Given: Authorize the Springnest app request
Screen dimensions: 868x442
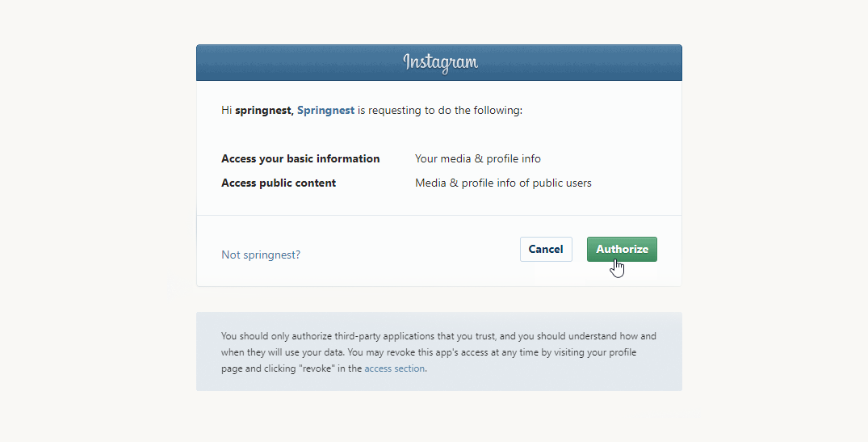Looking at the screenshot, I should [x=622, y=249].
